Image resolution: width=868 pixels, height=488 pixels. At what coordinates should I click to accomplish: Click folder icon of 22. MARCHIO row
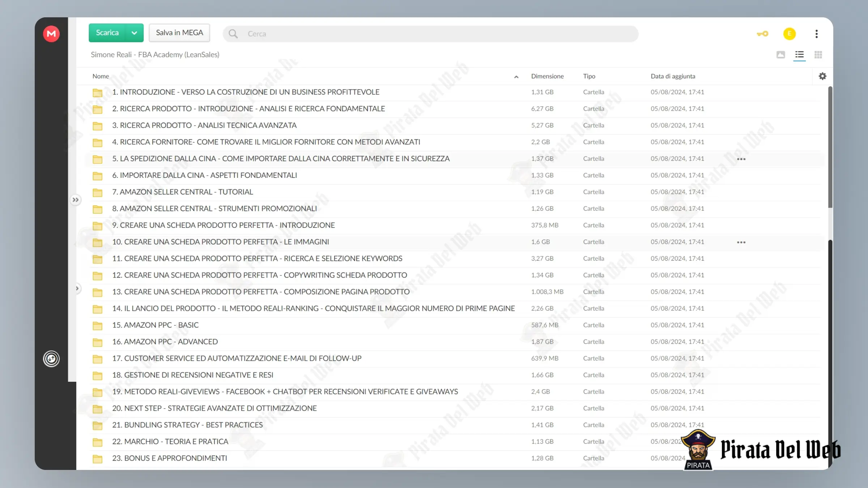point(97,442)
